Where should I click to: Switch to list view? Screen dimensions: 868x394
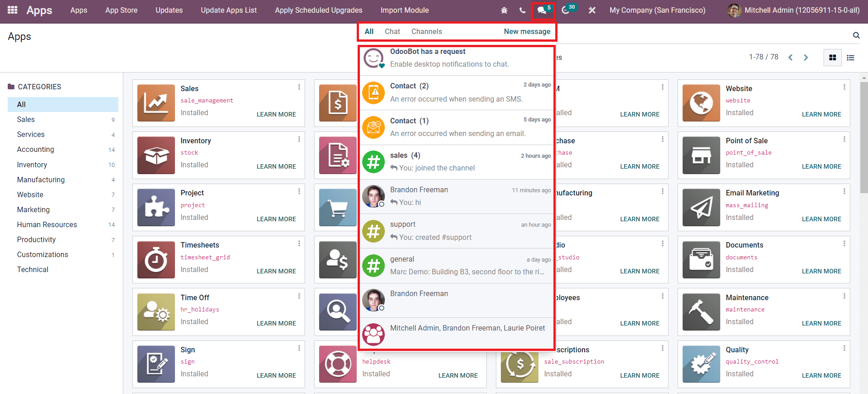tap(850, 58)
